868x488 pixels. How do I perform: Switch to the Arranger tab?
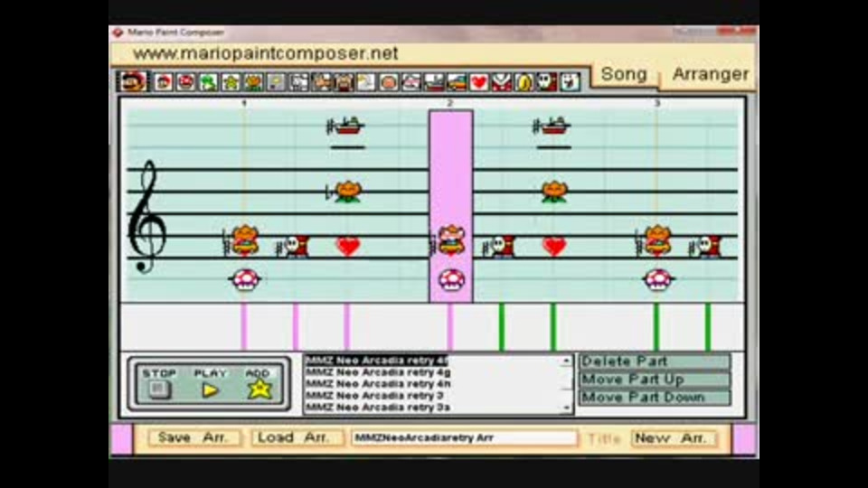tap(711, 74)
